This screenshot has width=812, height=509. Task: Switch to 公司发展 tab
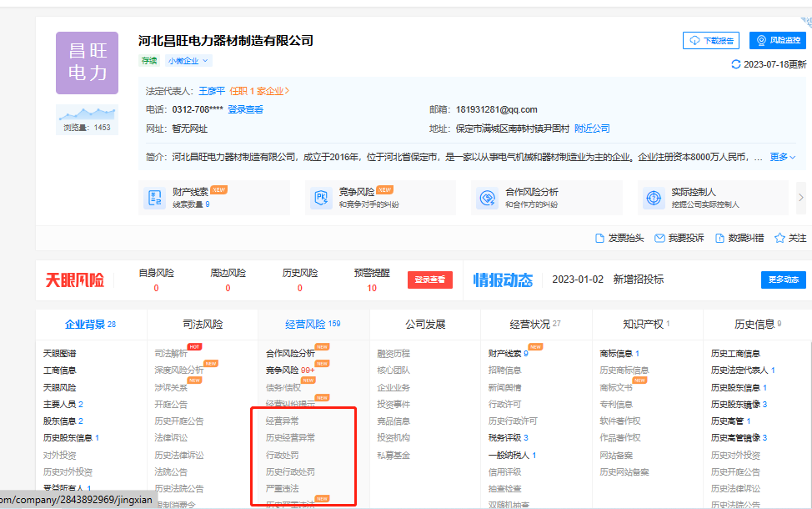coord(425,325)
